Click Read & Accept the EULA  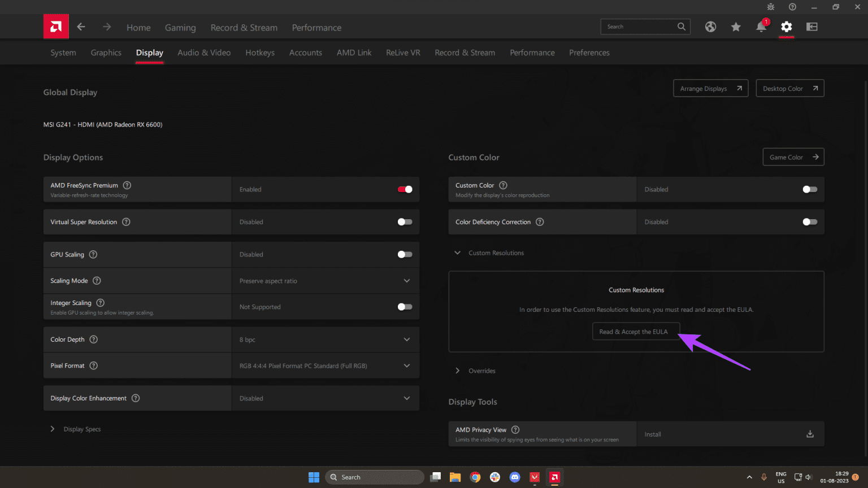point(636,331)
